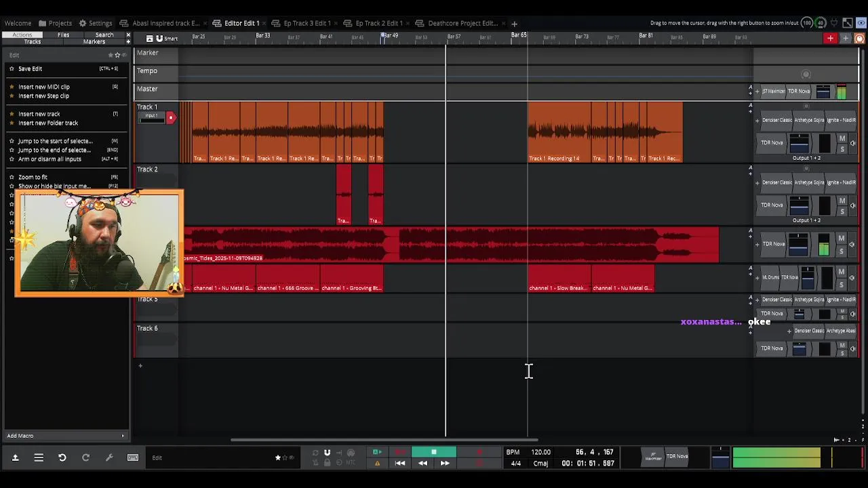Click the speaker icon on Track 1
The height and width of the screenshot is (488, 868).
point(852,143)
